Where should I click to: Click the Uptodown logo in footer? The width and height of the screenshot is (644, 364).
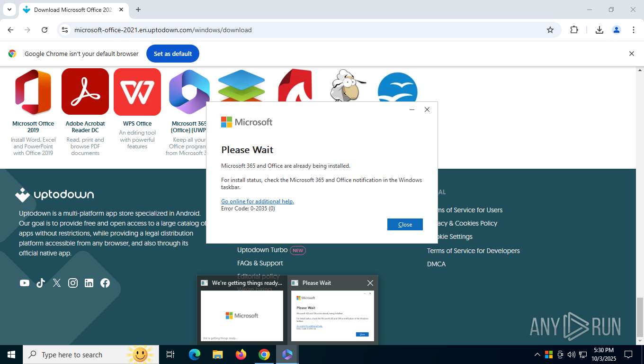coord(54,194)
